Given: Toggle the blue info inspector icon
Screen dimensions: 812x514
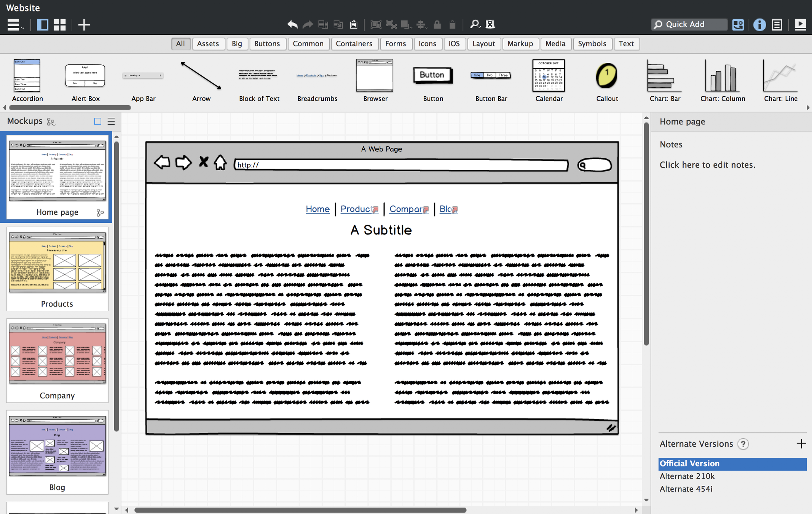Looking at the screenshot, I should [759, 25].
